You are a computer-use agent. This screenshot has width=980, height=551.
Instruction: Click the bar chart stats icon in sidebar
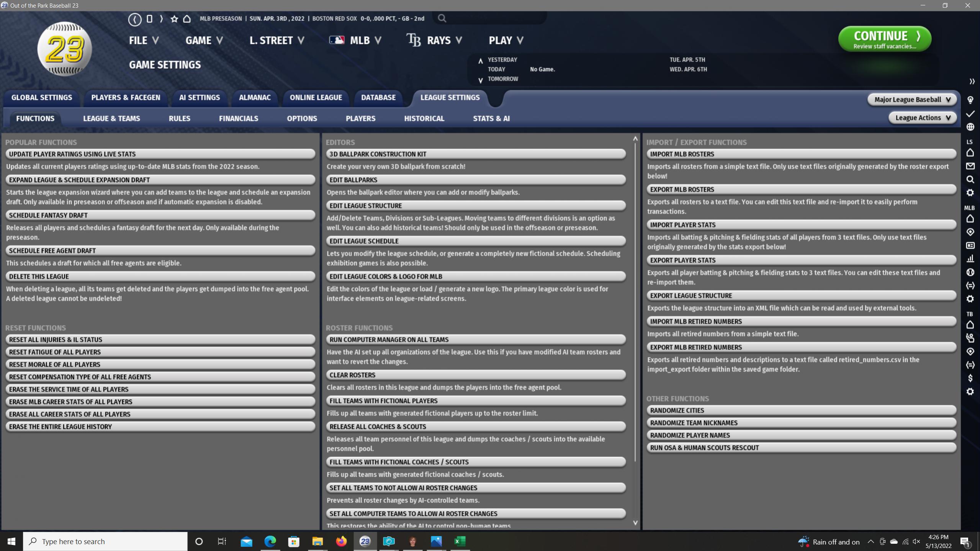click(970, 259)
